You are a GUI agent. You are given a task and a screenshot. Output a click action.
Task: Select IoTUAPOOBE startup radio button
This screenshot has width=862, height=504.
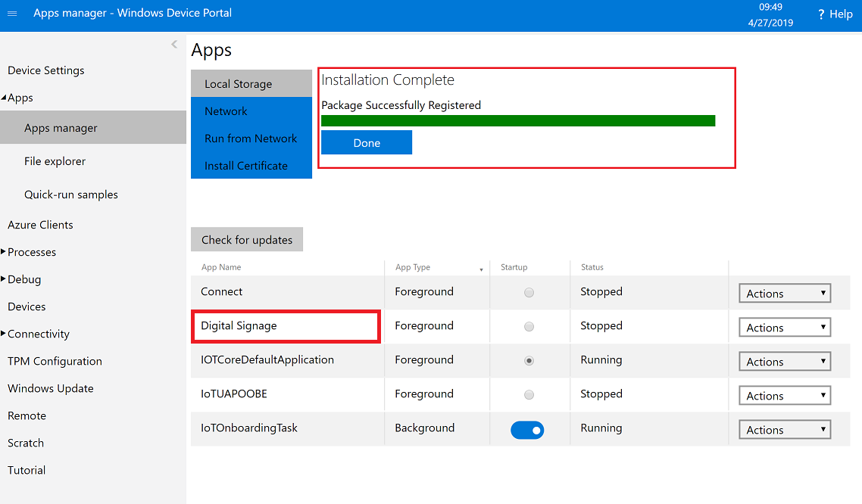(x=529, y=394)
